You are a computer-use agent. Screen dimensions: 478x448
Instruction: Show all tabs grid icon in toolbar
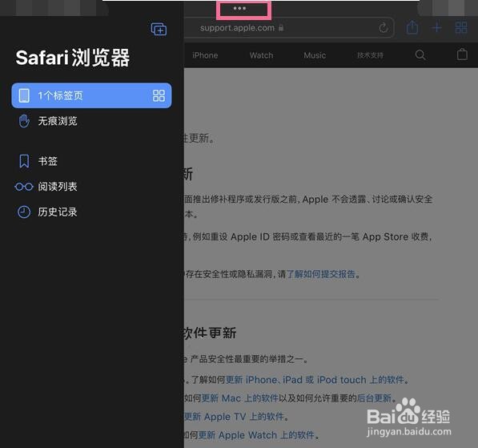coord(461,27)
